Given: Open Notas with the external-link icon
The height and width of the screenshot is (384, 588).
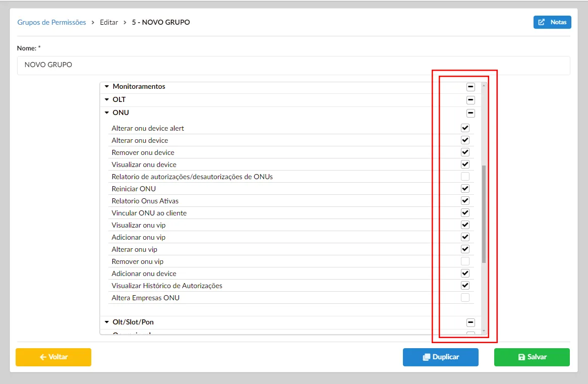Looking at the screenshot, I should coord(552,22).
